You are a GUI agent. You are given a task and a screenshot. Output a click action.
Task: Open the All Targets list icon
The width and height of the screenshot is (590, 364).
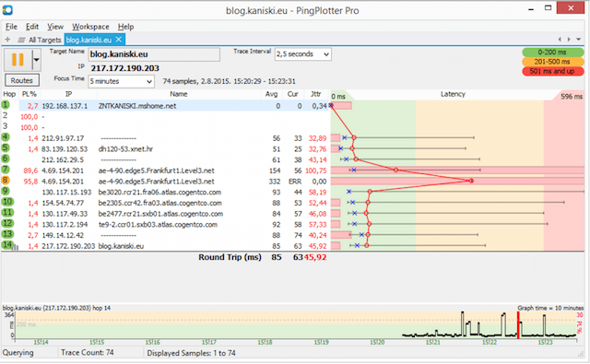click(x=21, y=40)
